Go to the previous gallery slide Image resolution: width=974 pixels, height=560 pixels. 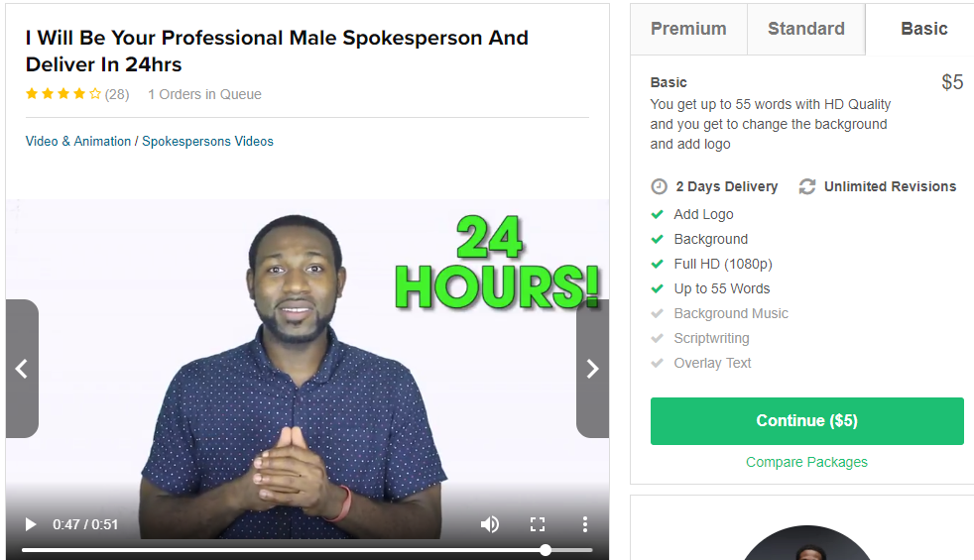[x=23, y=369]
